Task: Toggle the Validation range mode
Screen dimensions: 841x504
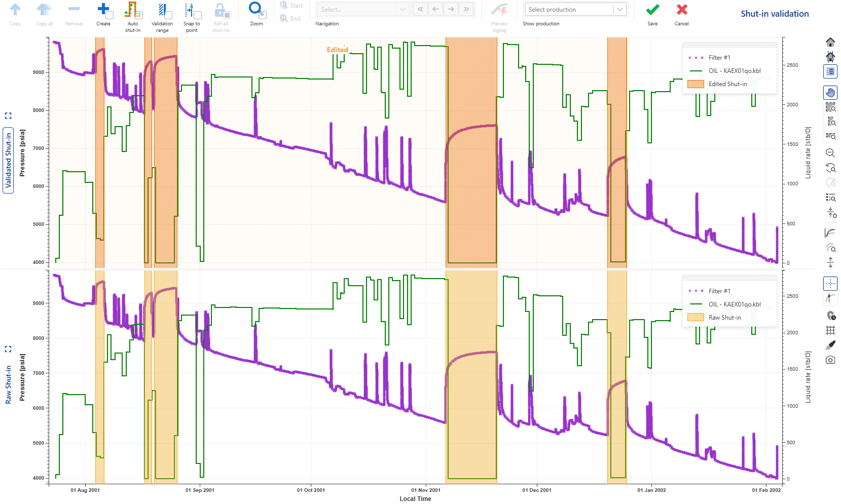Action: pyautogui.click(x=162, y=15)
